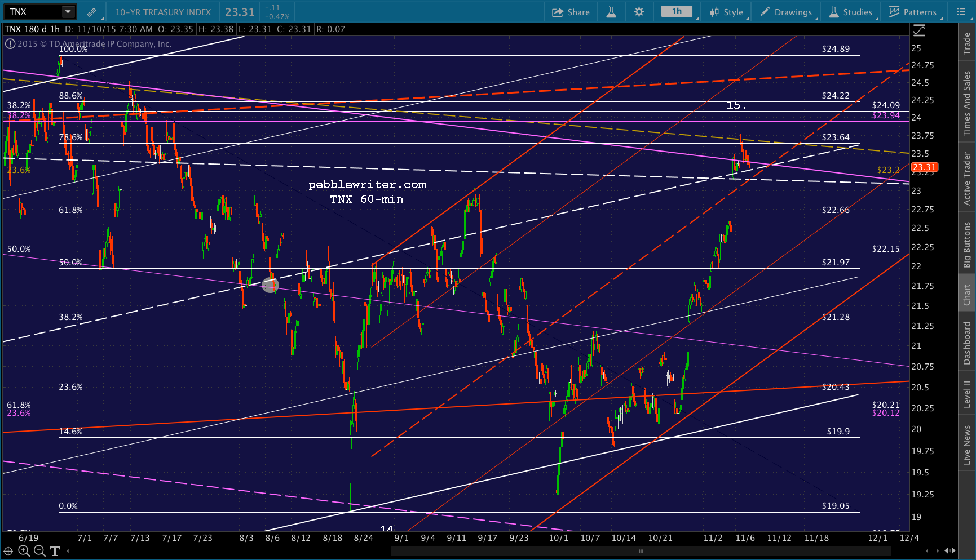The width and height of the screenshot is (976, 560).
Task: Switch to the Times And Sales tab
Action: pos(967,103)
